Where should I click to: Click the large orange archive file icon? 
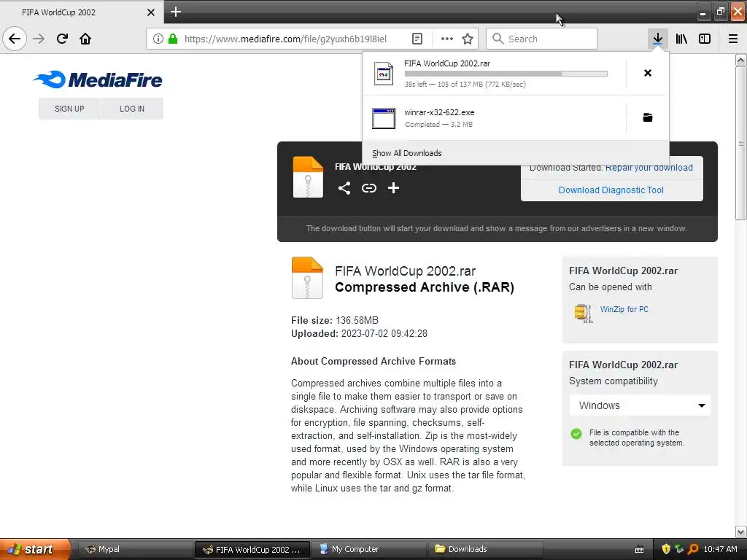pos(308,278)
